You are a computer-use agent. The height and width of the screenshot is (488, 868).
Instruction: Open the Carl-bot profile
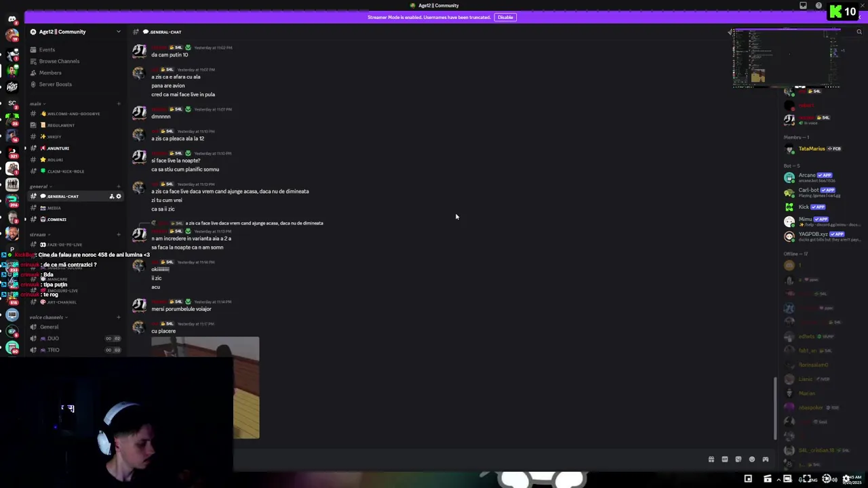(821, 192)
